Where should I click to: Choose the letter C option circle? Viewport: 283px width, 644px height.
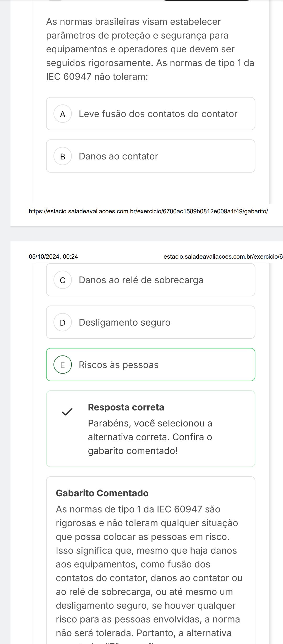tap(63, 280)
